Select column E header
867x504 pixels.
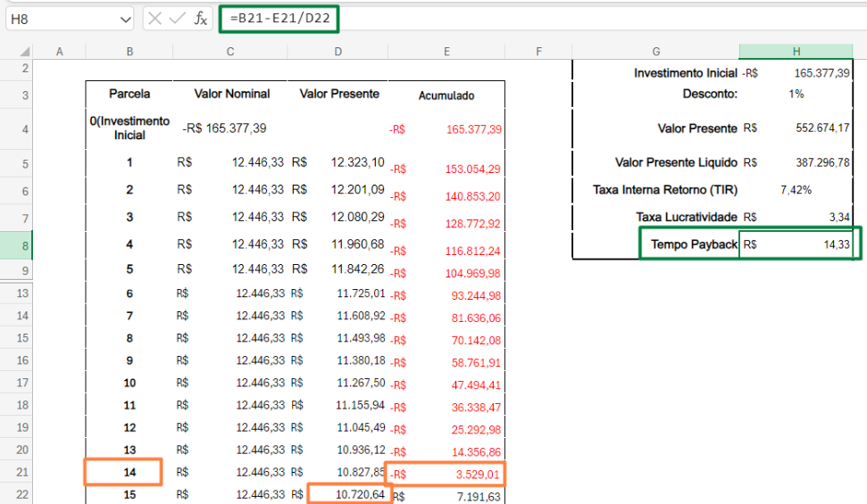click(446, 52)
